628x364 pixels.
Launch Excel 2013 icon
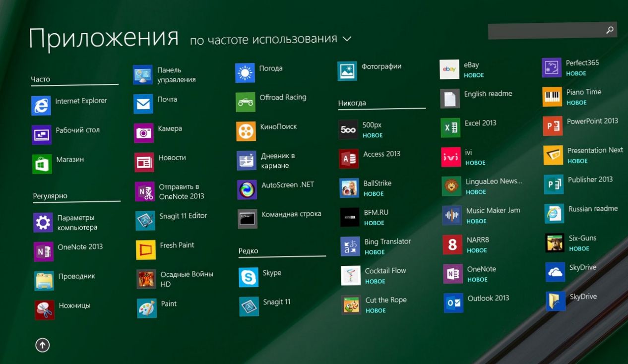pyautogui.click(x=450, y=128)
